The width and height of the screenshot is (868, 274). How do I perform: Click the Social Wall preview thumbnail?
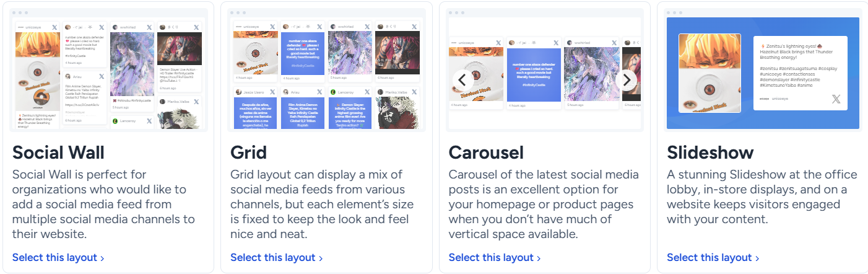pyautogui.click(x=108, y=70)
